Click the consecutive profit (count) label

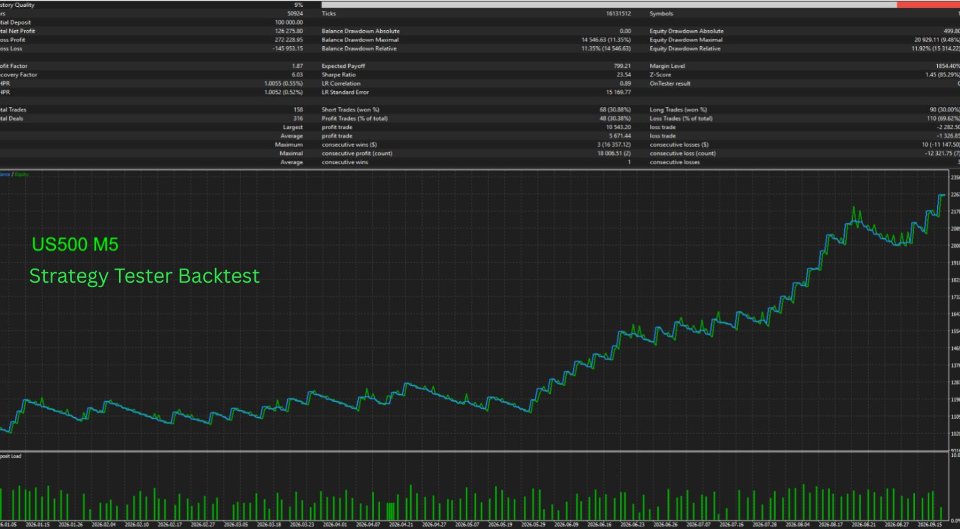(357, 153)
